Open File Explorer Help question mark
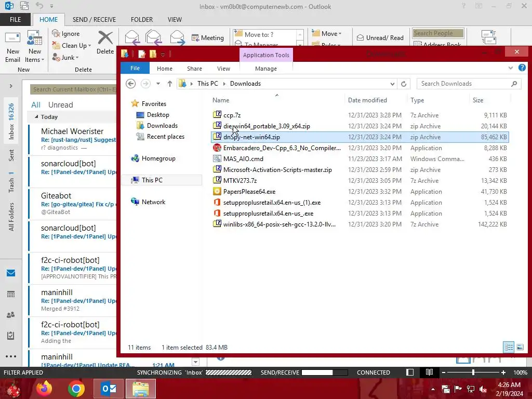The height and width of the screenshot is (399, 532). tap(522, 68)
